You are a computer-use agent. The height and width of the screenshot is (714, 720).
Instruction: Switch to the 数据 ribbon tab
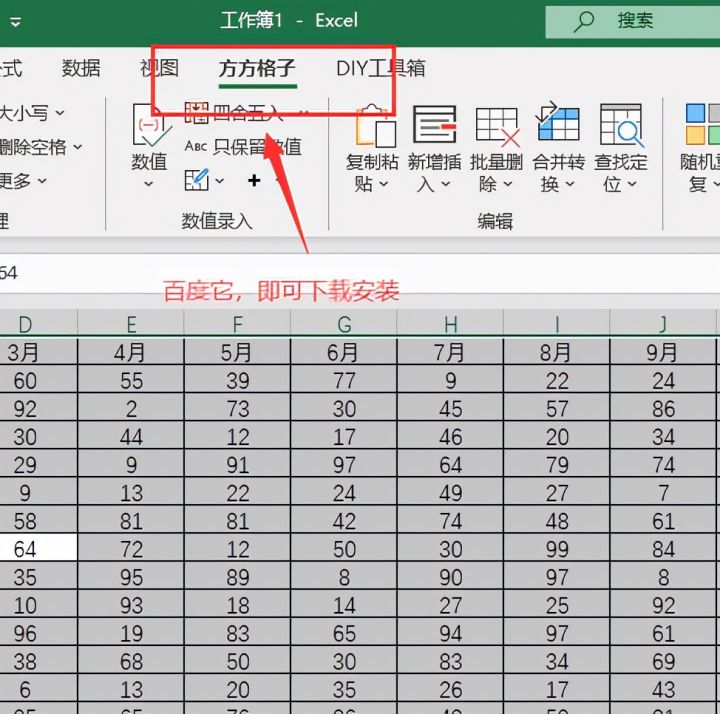(81, 68)
